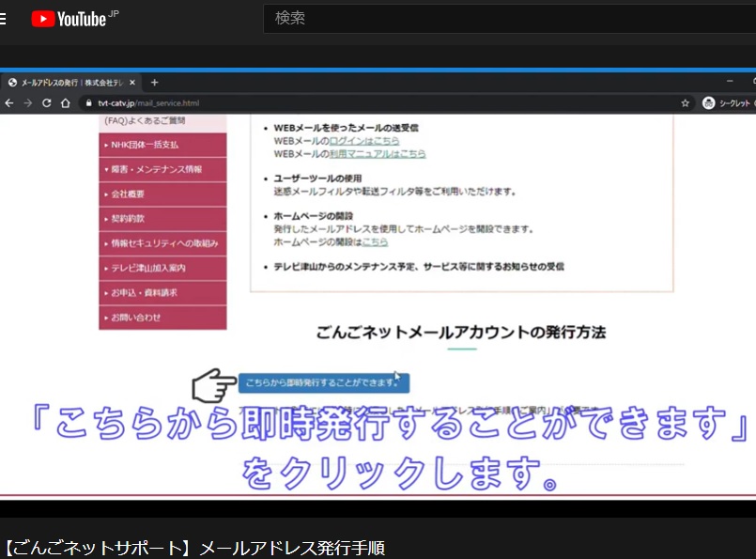Click the incognito profile icon
The image size is (756, 559).
click(x=709, y=103)
